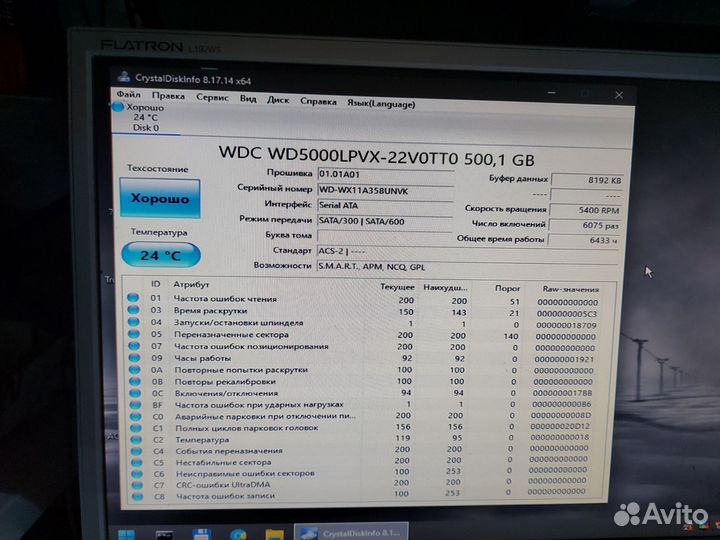This screenshot has height=540, width=720.
Task: Click the Стандарт field ACS-2
Action: (467, 252)
